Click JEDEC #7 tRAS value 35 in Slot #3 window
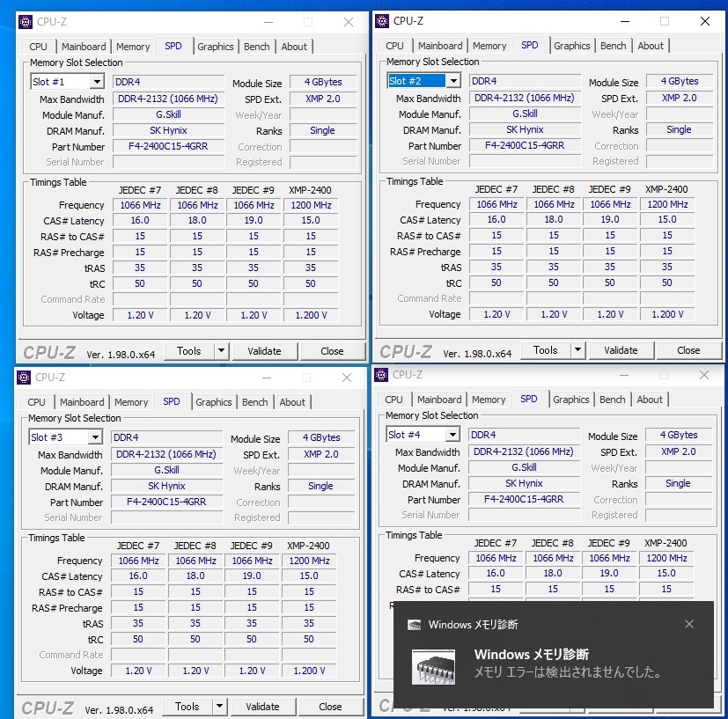Image resolution: width=728 pixels, height=719 pixels. [138, 623]
